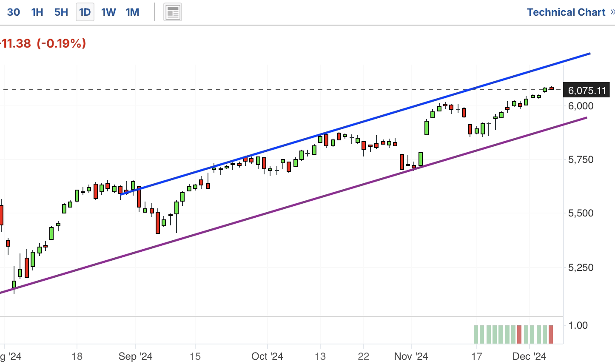Viewport: 615px width, 364px height.
Task: Change chart to 1M interval
Action: click(133, 12)
